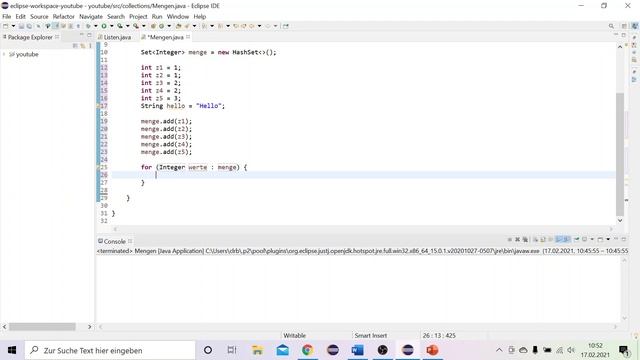Click the 'Writable' status entry

click(294, 336)
